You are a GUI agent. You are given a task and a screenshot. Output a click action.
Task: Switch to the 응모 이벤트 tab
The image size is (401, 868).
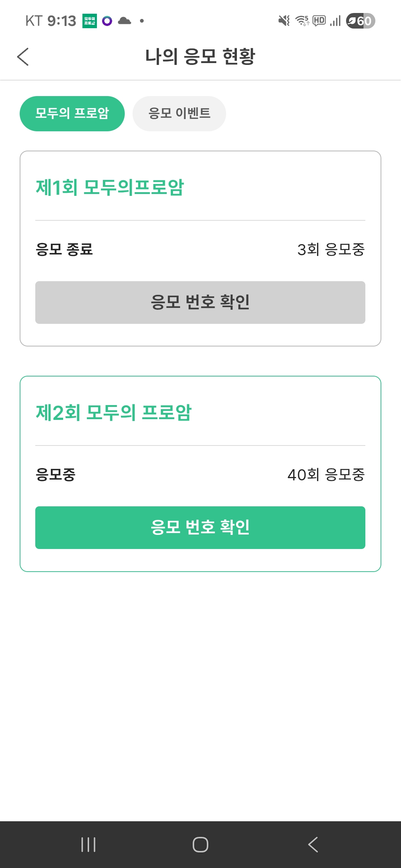[x=179, y=114]
